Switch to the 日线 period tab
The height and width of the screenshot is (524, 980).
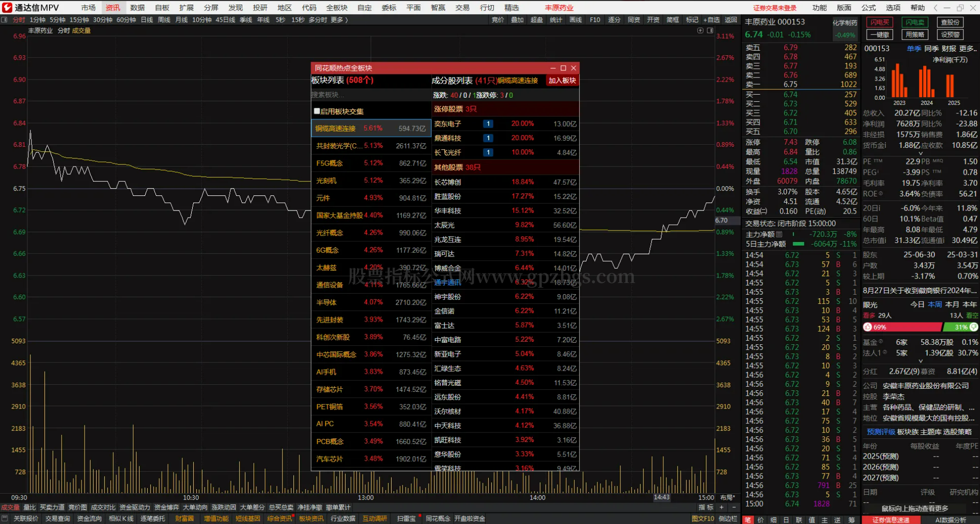(x=147, y=20)
